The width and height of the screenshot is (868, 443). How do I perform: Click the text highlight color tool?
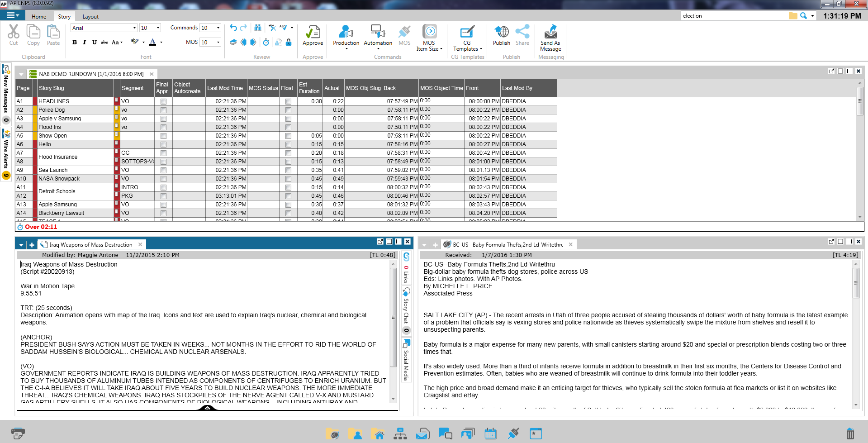134,42
